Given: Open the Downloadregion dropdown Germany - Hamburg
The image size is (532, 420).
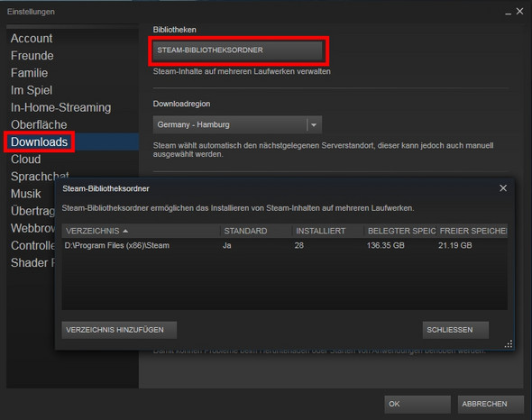Looking at the screenshot, I should 237,124.
